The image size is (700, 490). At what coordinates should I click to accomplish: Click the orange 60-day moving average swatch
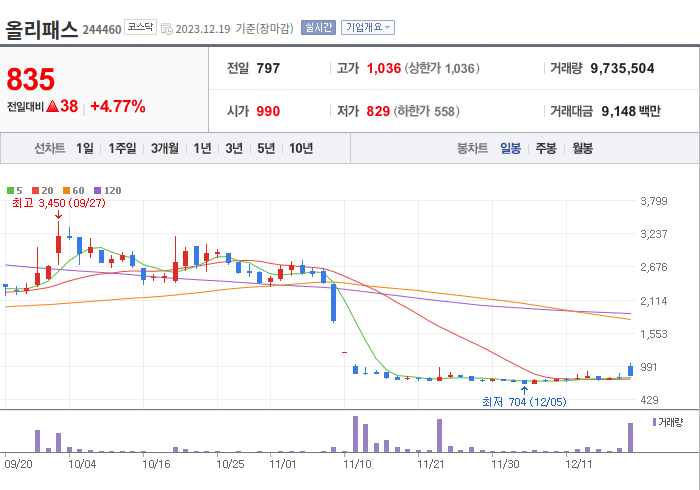[x=67, y=191]
